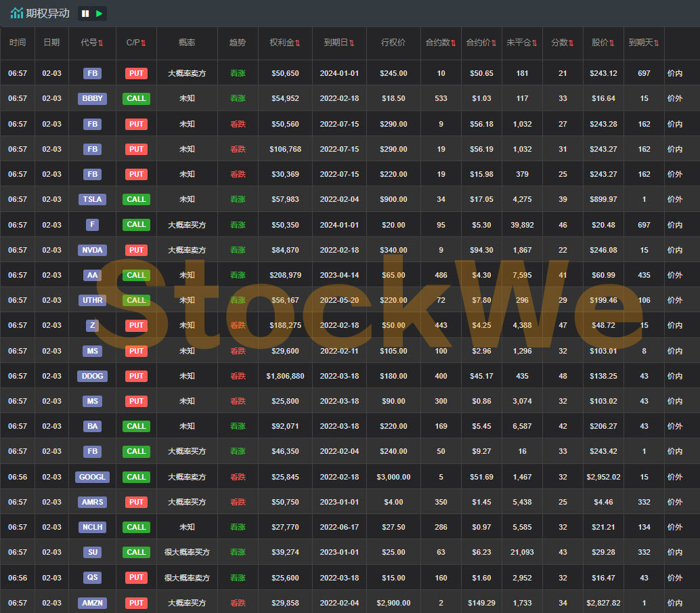This screenshot has height=613, width=700.
Task: Select contract price $149.29
Action: (481, 603)
